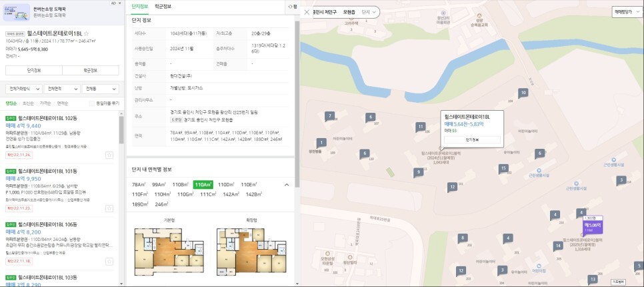Viewport: 644px width, 287px height.
Task: Dismiss the 돈버는쇼핑 도매꾹 ad
Action: [119, 3]
